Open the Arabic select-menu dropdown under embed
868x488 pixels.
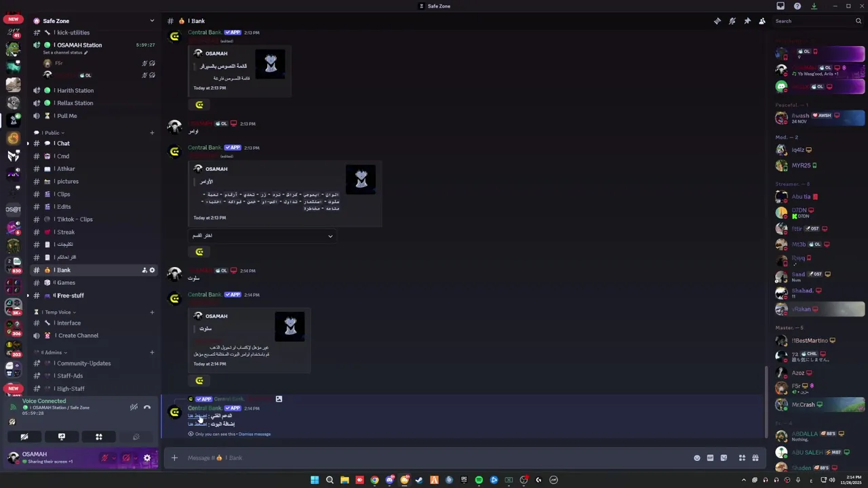pyautogui.click(x=262, y=236)
